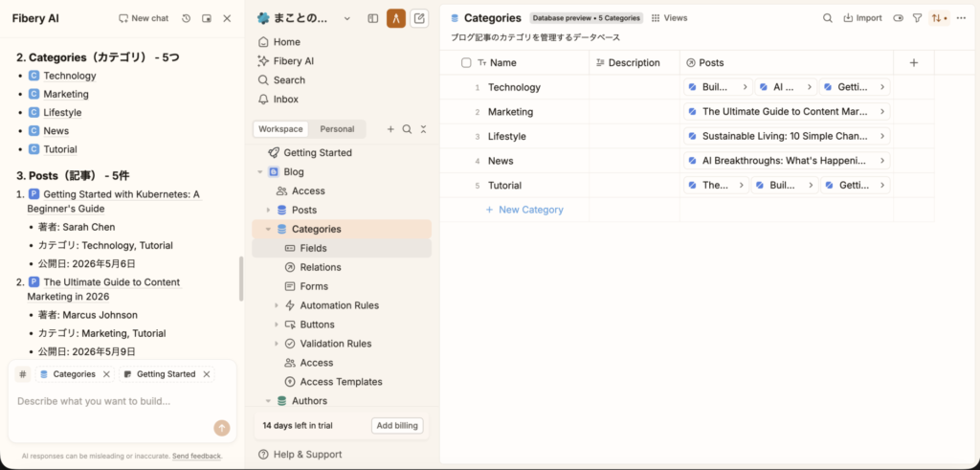Image resolution: width=980 pixels, height=470 pixels.
Task: Click Posts column header
Action: click(787, 62)
